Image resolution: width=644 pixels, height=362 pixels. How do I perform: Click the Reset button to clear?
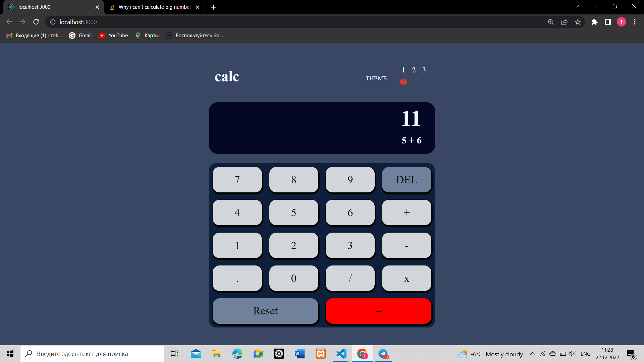pyautogui.click(x=265, y=311)
